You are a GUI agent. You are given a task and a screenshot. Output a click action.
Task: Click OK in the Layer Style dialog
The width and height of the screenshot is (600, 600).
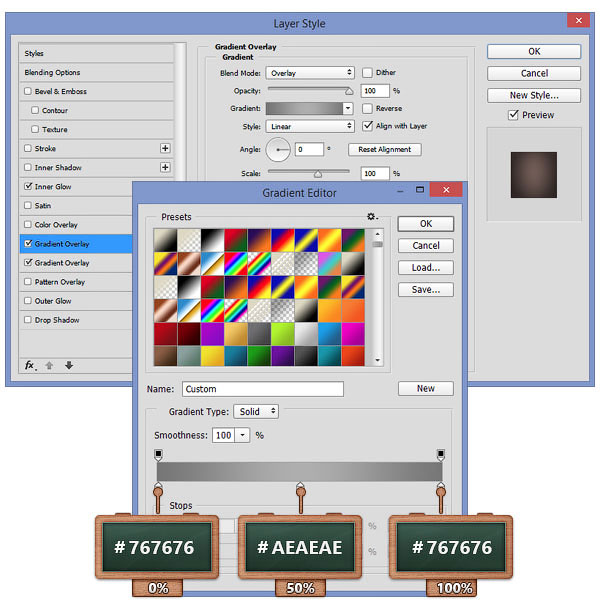tap(534, 51)
